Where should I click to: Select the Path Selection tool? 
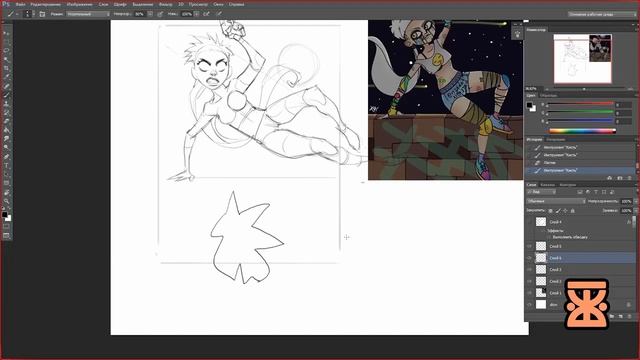click(6, 174)
